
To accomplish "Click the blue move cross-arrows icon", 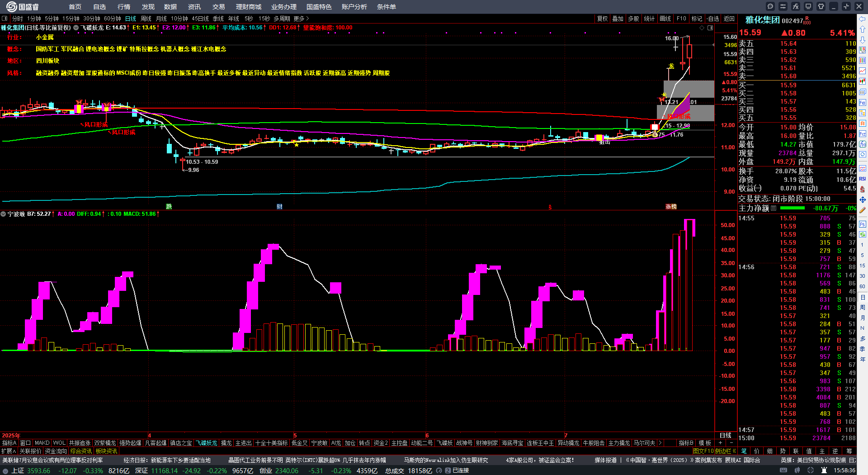I will 863,199.
